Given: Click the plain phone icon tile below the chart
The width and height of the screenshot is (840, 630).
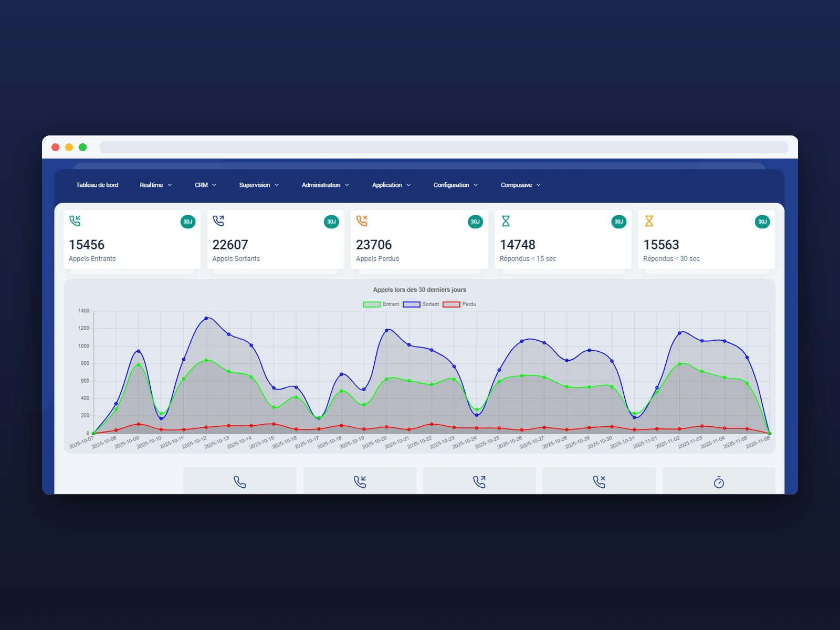Looking at the screenshot, I should click(x=240, y=481).
